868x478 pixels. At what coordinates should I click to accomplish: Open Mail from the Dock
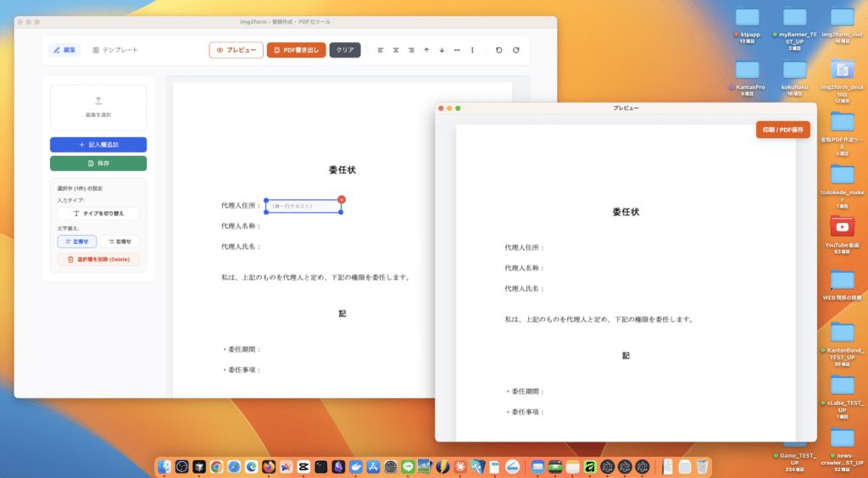(x=537, y=467)
